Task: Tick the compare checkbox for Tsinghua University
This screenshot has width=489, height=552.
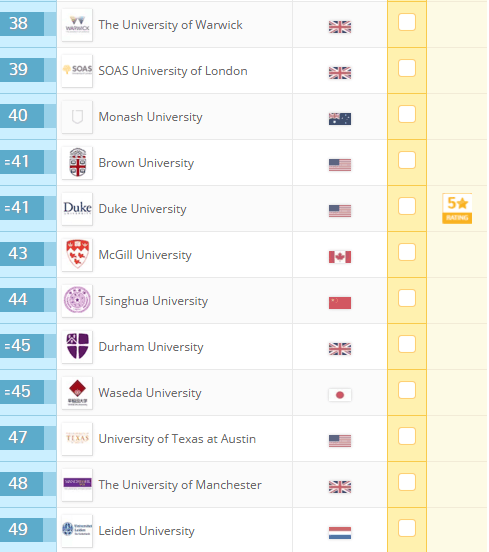Action: pyautogui.click(x=407, y=298)
